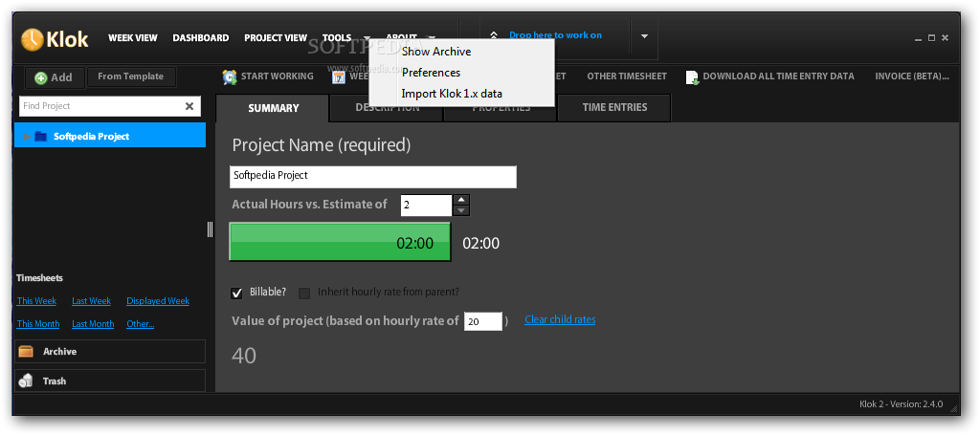Toggle the Billable checkbox
Viewport: 980px width, 435px height.
coord(237,293)
